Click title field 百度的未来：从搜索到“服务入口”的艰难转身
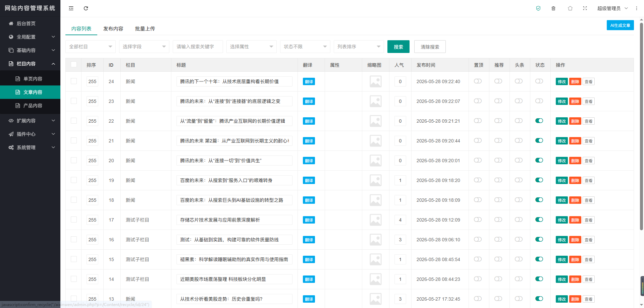Image resolution: width=644 pixels, height=308 pixels. coord(234,180)
